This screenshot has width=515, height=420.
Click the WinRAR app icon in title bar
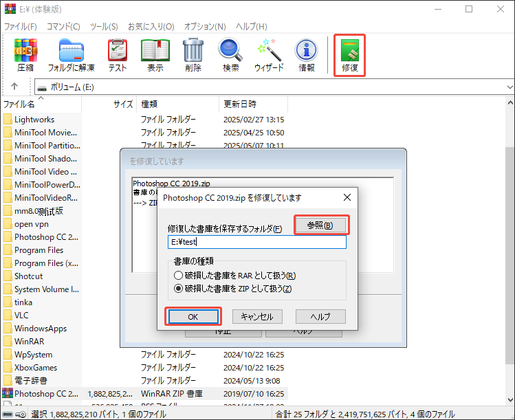coord(10,8)
